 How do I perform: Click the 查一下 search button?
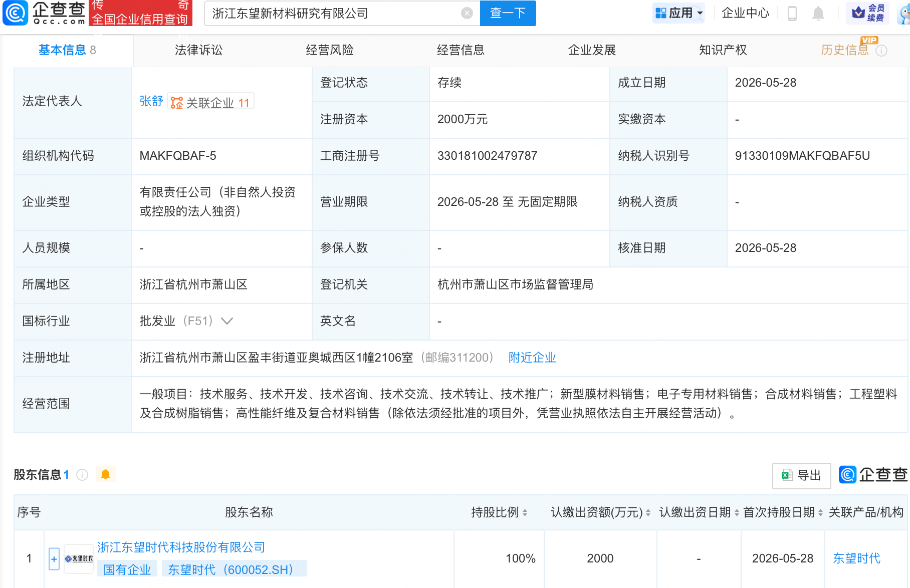tap(508, 13)
